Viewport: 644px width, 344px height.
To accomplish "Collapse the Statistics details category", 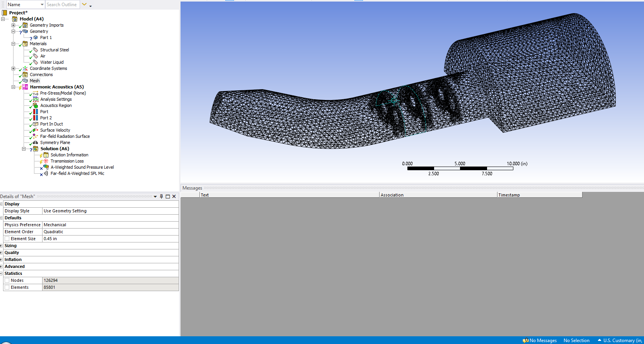I will tap(1, 273).
